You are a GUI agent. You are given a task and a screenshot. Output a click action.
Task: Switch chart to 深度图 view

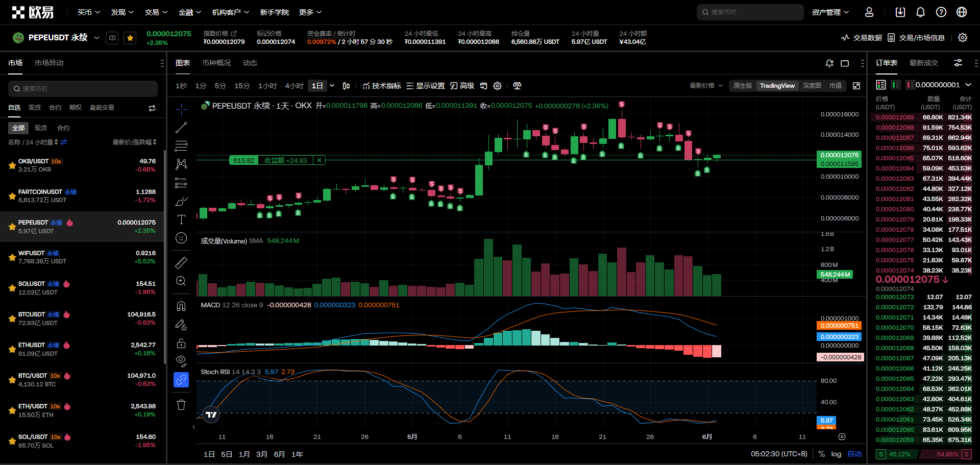[x=812, y=86]
